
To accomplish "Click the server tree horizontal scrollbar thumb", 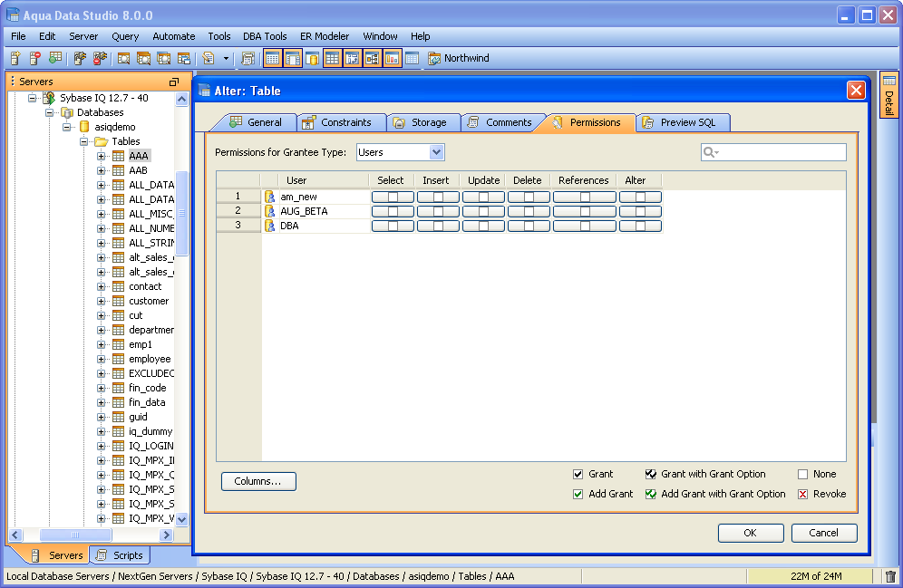I will (x=75, y=535).
